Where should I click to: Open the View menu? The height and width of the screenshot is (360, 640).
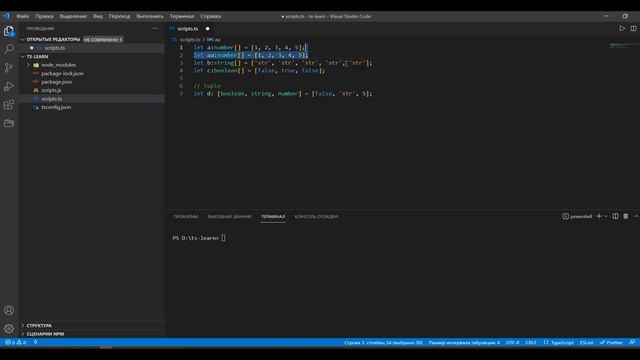[x=98, y=16]
